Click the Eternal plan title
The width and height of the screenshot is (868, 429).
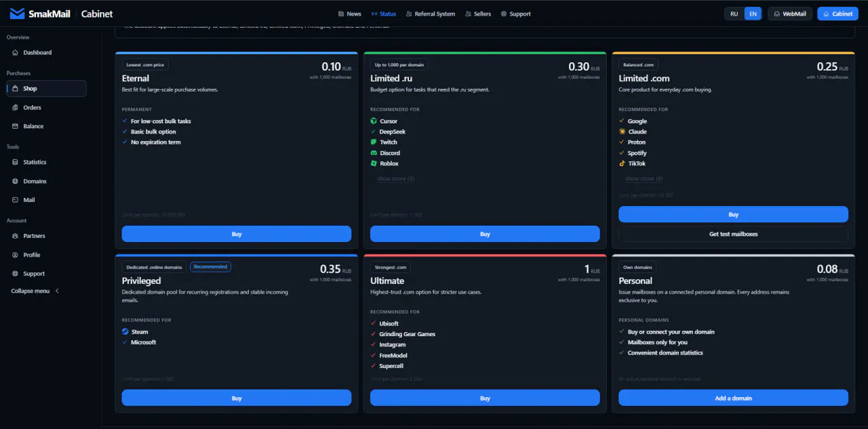point(136,79)
